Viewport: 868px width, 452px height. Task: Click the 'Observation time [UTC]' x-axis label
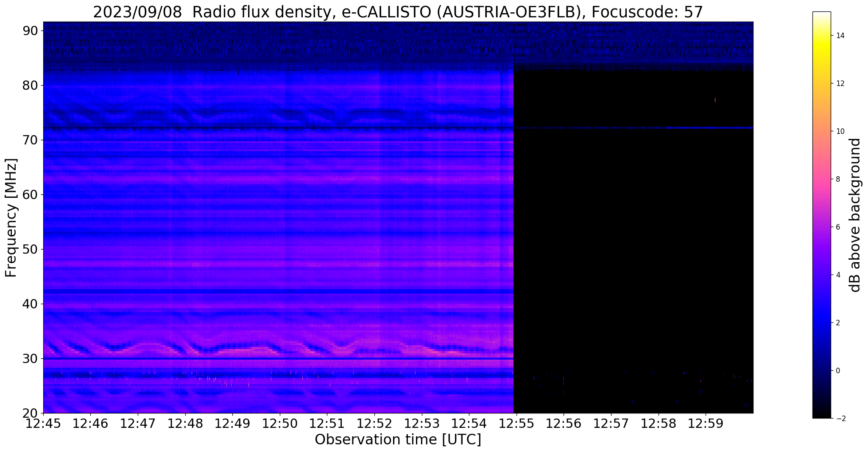(398, 440)
